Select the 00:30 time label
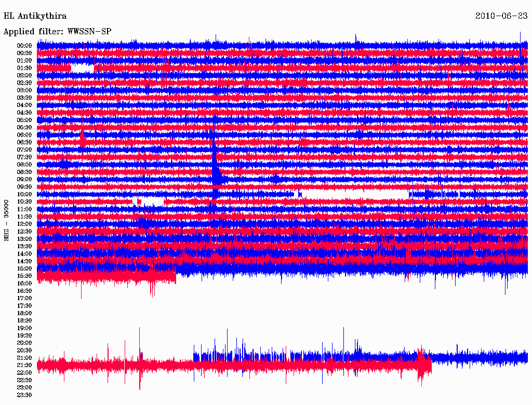Viewport: 532px width, 405px height. (x=24, y=53)
